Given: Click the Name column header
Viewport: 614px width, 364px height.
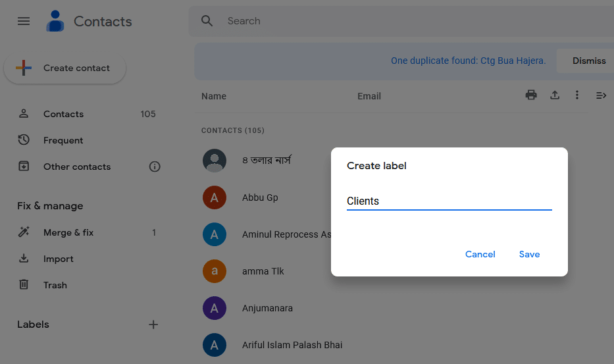Looking at the screenshot, I should tap(214, 96).
